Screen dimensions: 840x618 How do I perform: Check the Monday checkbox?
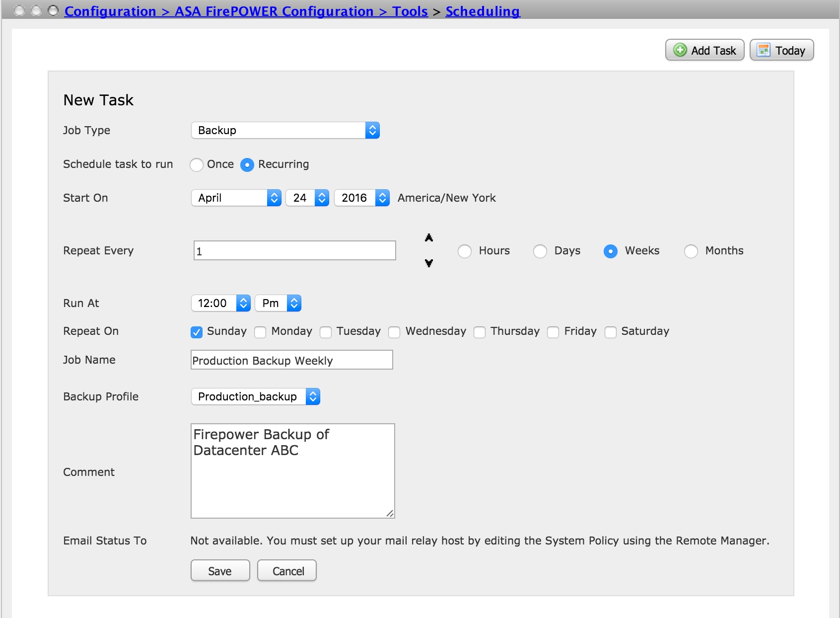[260, 332]
